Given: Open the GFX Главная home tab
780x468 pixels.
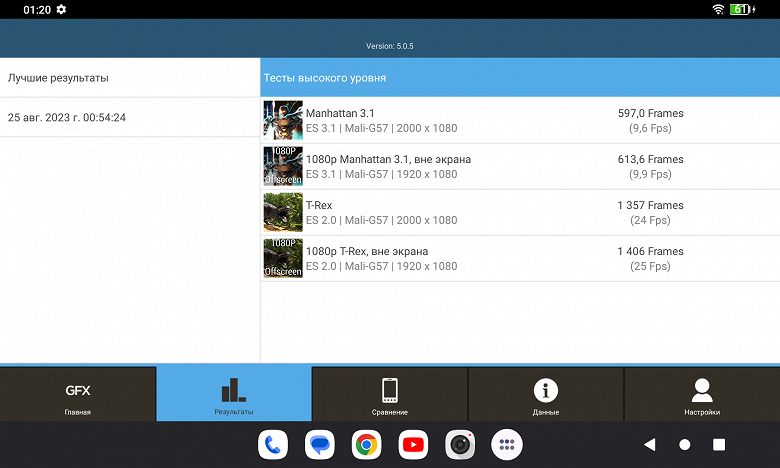Looking at the screenshot, I should (78, 394).
